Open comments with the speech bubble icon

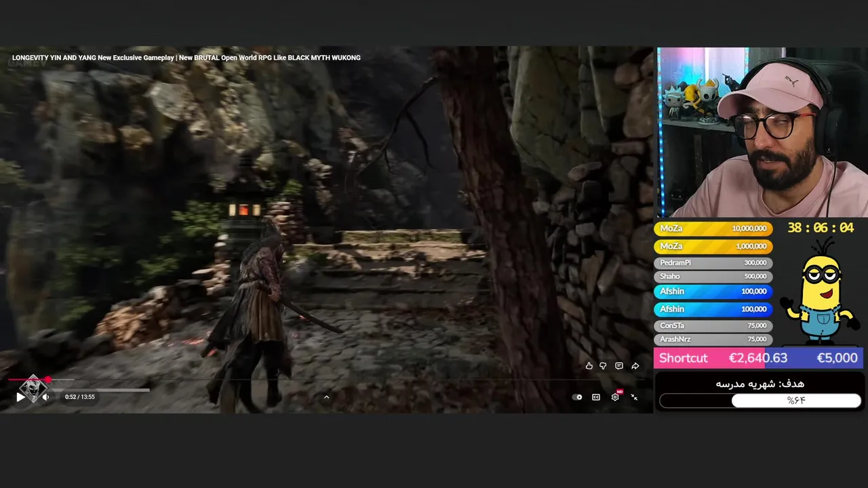(619, 366)
